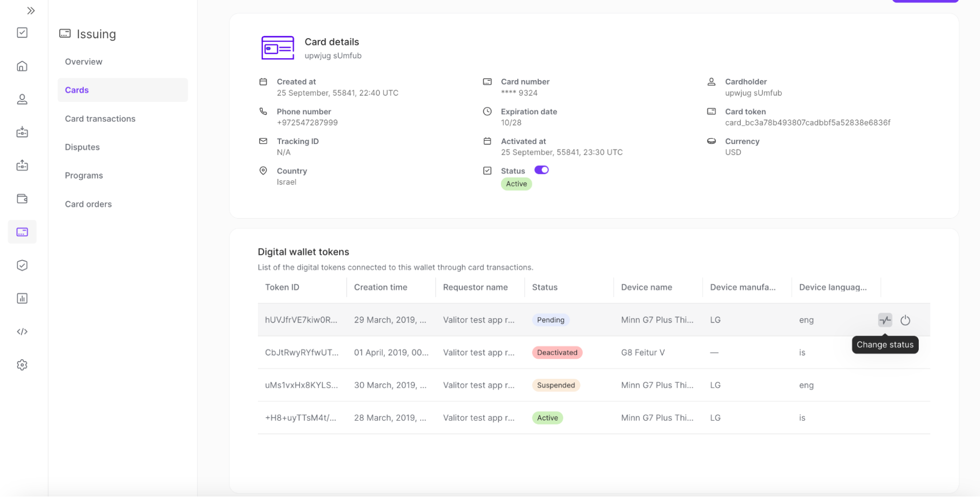Open Settings via the gear icon
Viewport: 980px width, 497px height.
coord(22,365)
